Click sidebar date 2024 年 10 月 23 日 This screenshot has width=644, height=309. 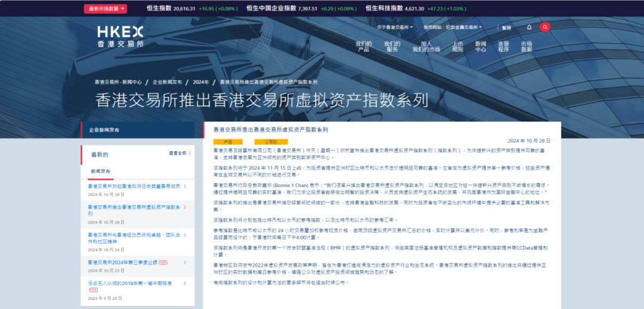(x=106, y=271)
